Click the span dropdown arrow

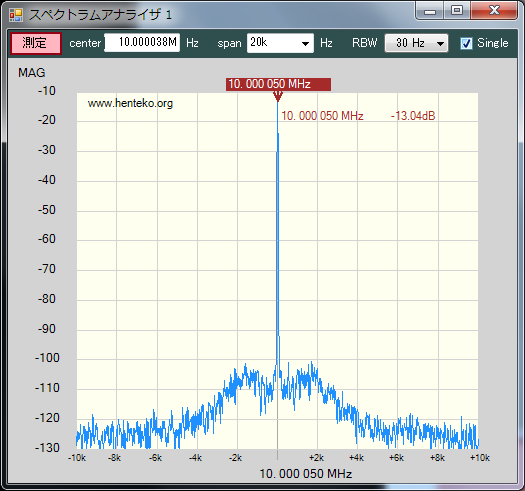[x=305, y=44]
